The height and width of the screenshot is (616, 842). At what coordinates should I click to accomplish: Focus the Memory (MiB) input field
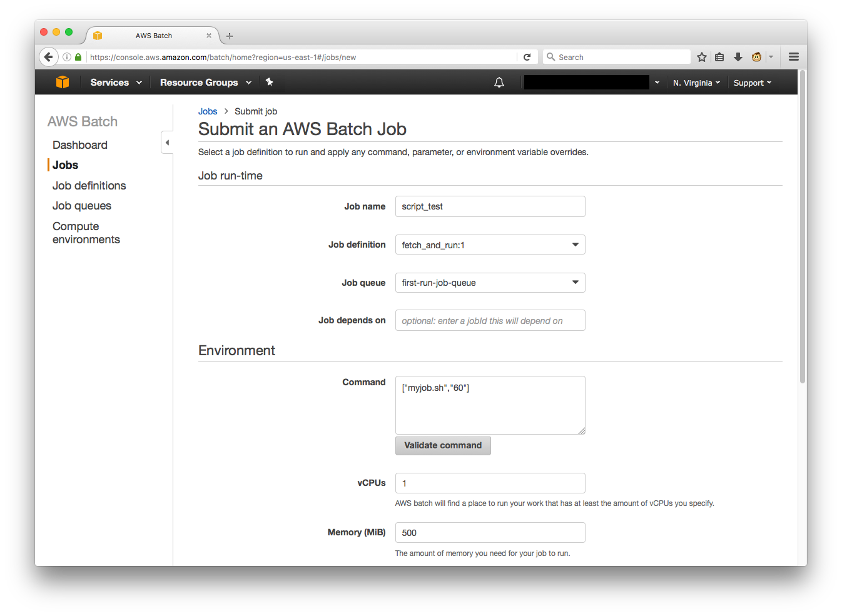(x=490, y=532)
